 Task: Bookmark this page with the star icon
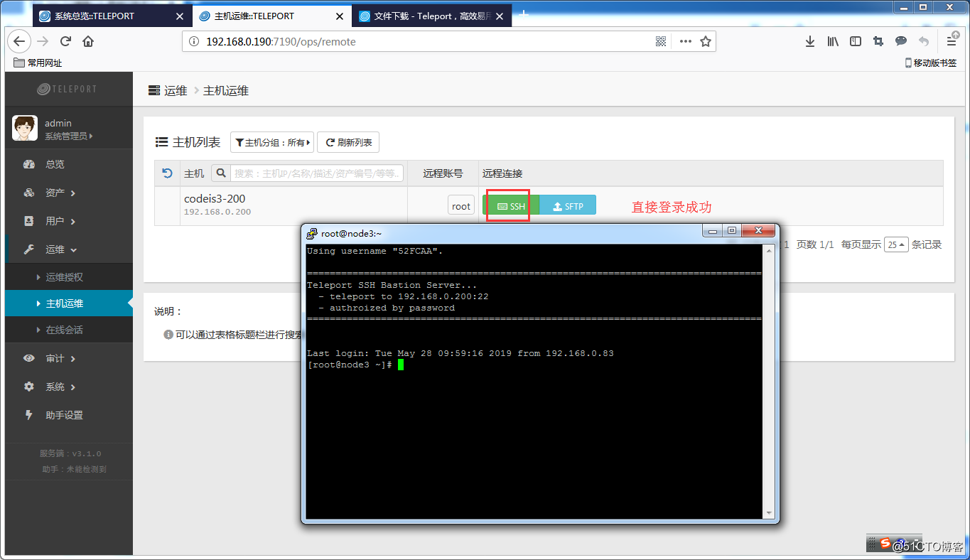pos(706,41)
